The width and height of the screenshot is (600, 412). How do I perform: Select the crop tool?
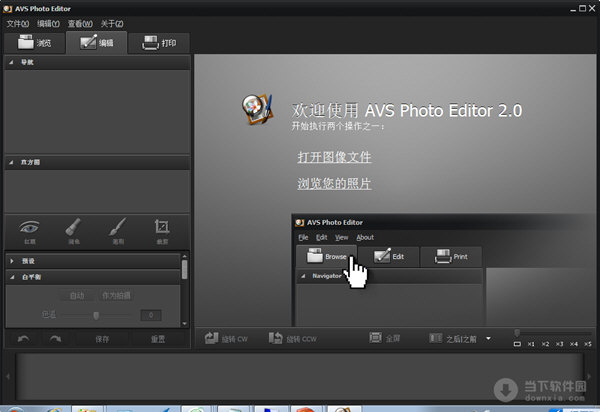click(162, 231)
